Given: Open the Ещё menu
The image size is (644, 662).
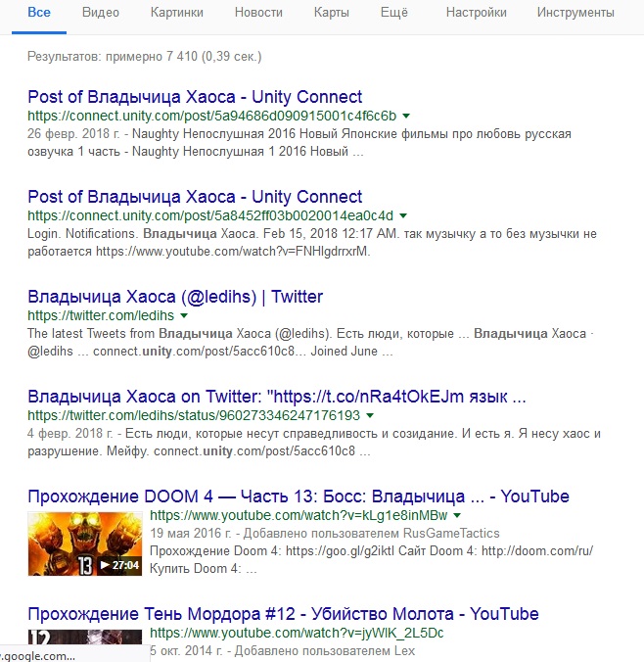Looking at the screenshot, I should [x=393, y=13].
